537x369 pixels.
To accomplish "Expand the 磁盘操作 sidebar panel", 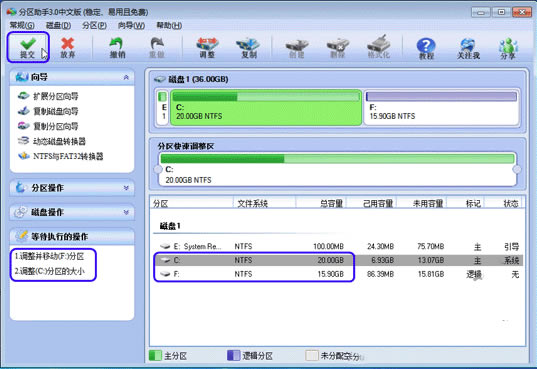I will point(126,212).
